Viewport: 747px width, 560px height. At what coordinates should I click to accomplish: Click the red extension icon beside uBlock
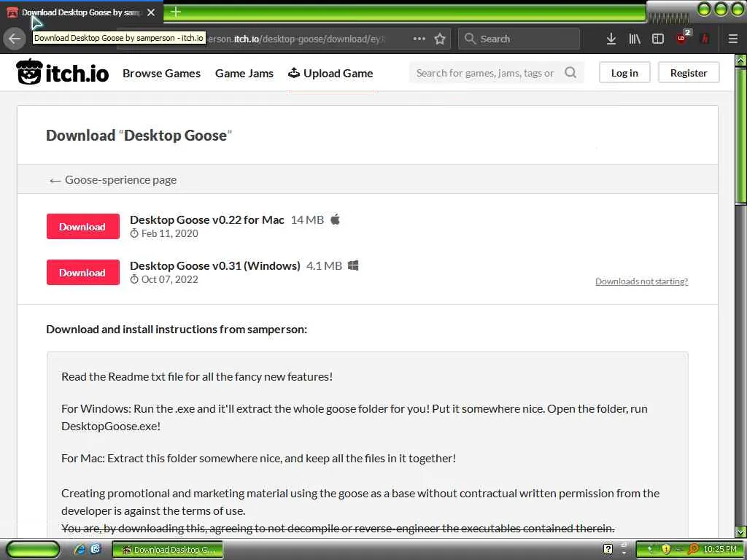click(x=705, y=39)
